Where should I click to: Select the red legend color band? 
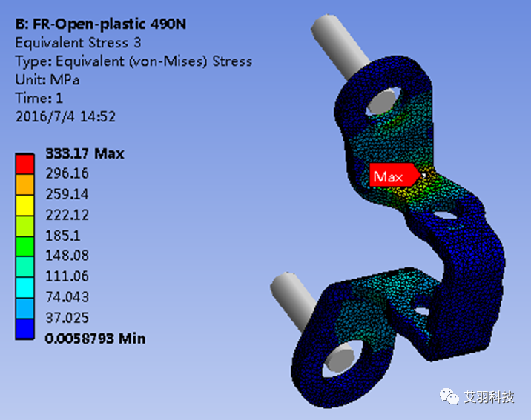pyautogui.click(x=24, y=164)
